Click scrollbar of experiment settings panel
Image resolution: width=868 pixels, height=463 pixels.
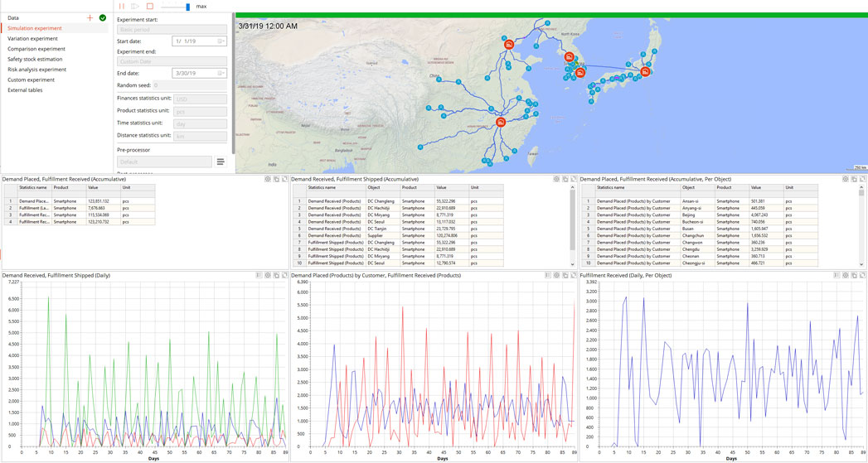pos(233,83)
